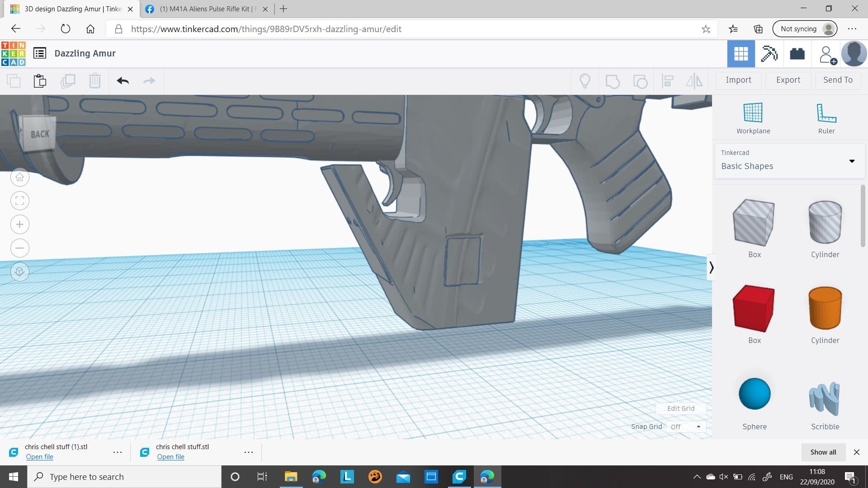
Task: Open options for chris chell stuff.stl download
Action: pyautogui.click(x=249, y=452)
